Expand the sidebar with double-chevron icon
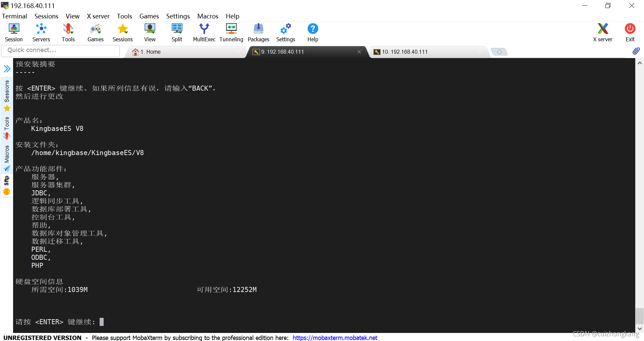The height and width of the screenshot is (341, 644). pos(7,69)
